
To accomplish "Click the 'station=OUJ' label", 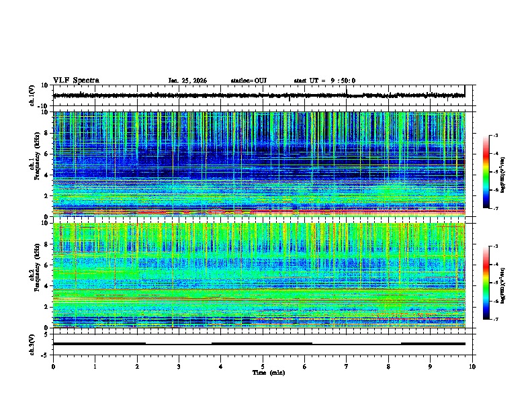I will point(249,81).
